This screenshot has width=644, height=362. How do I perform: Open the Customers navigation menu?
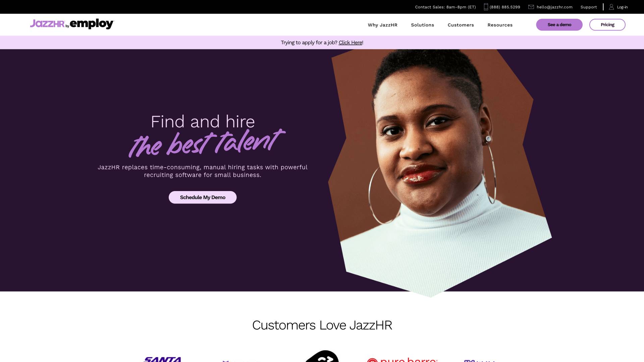461,25
